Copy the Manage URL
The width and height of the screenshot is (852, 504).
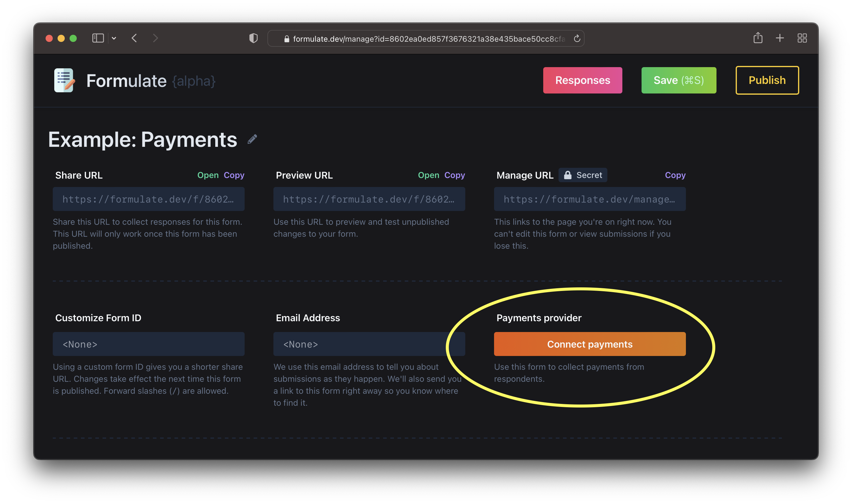[x=675, y=175]
